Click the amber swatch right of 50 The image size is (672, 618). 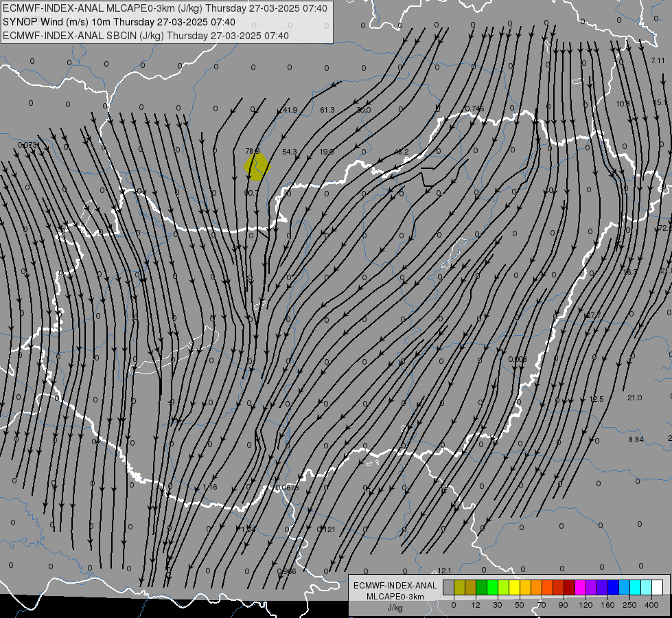point(525,588)
